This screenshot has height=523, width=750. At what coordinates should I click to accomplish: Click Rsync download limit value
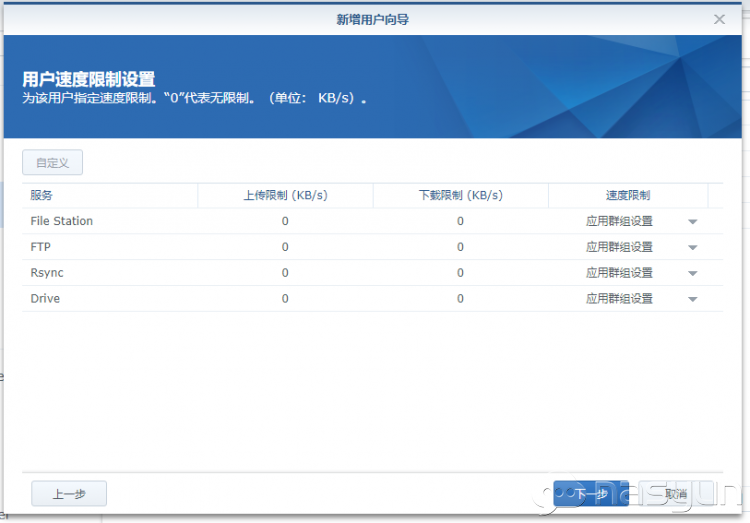tap(460, 273)
